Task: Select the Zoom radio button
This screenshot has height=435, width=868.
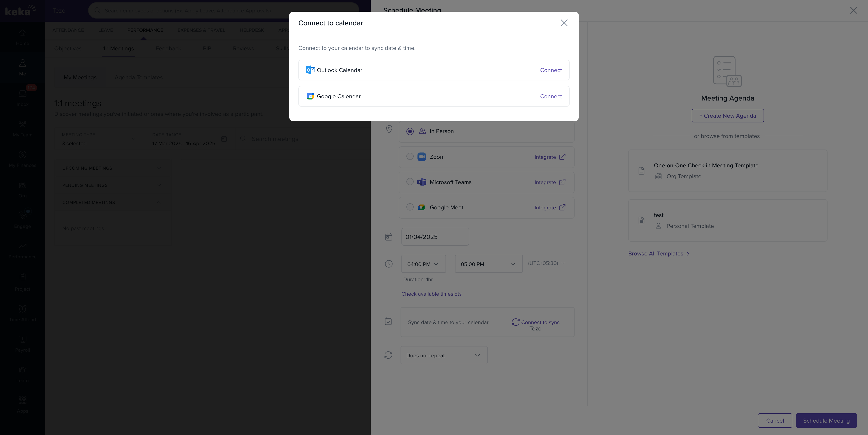Action: [410, 157]
